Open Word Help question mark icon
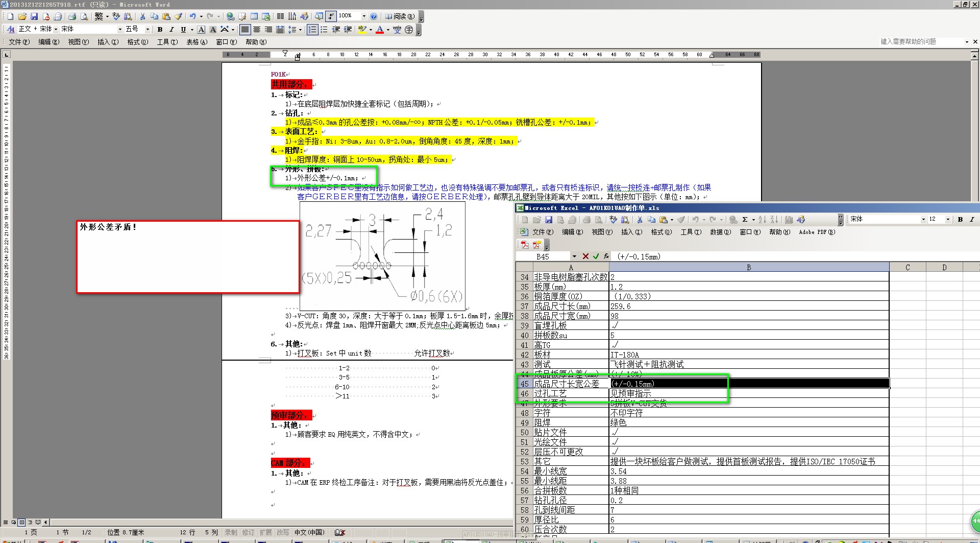 point(374,16)
